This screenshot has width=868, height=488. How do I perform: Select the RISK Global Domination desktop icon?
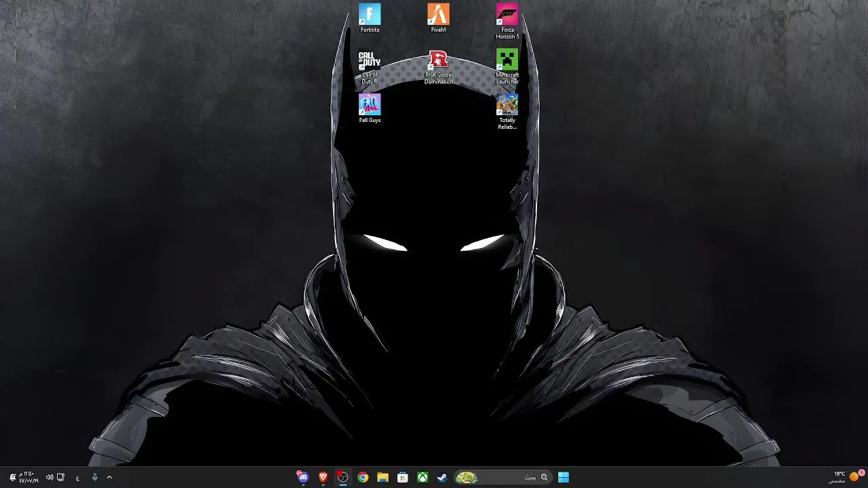click(438, 67)
